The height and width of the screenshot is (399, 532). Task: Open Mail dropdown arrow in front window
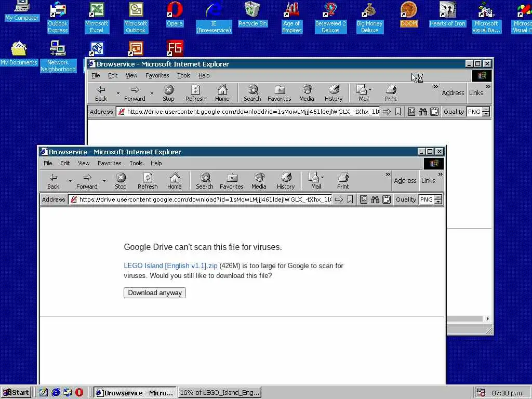coord(322,177)
